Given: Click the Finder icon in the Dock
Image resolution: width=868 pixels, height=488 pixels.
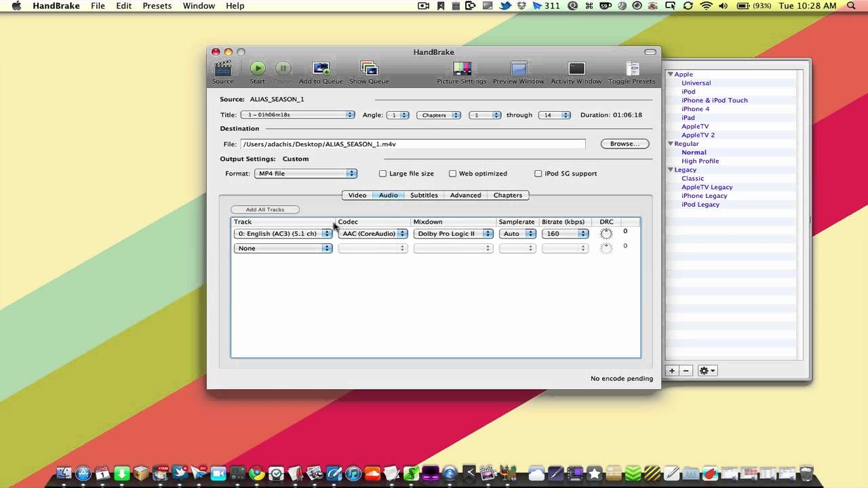Looking at the screenshot, I should click(64, 473).
